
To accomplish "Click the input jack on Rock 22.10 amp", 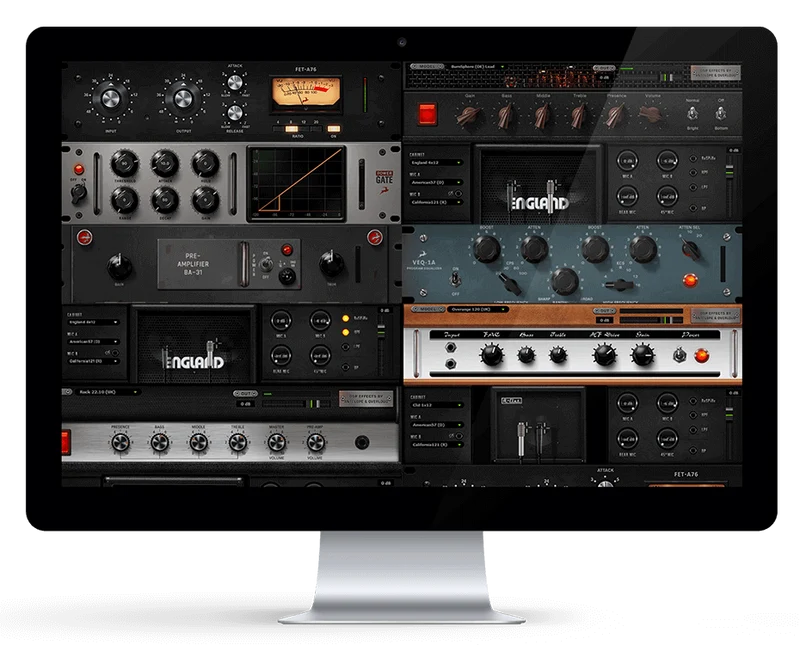I will [x=362, y=442].
